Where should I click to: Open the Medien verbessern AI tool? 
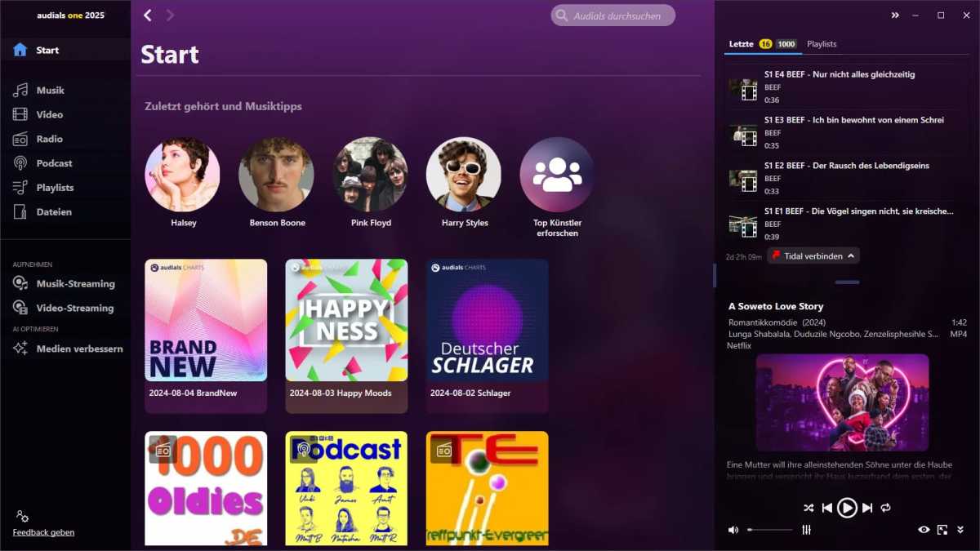click(78, 349)
